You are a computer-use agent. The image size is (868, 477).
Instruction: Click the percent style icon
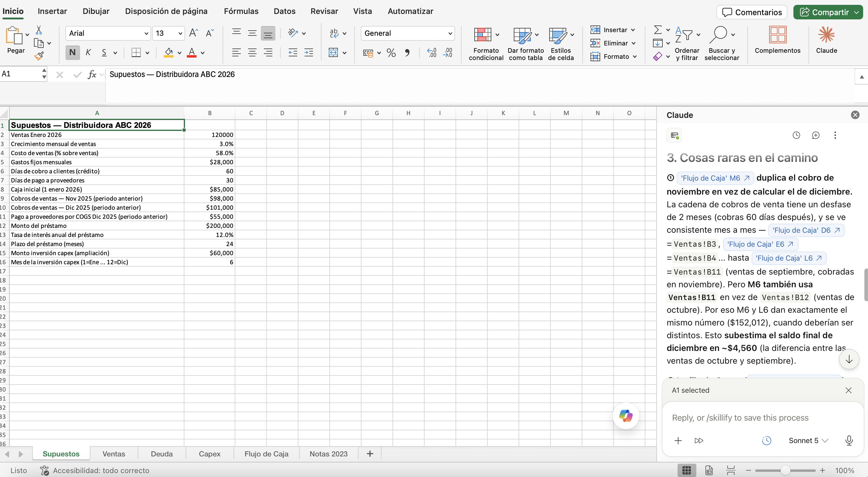pos(391,53)
